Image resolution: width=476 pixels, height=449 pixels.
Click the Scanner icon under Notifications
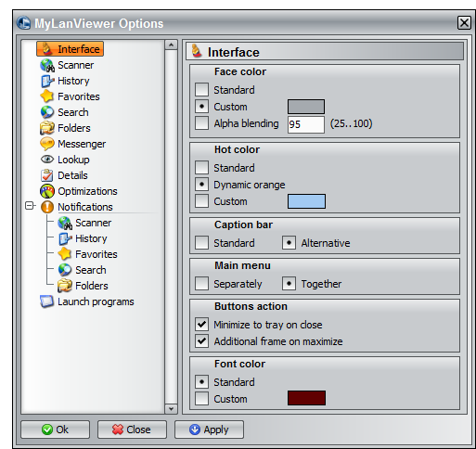[65, 223]
